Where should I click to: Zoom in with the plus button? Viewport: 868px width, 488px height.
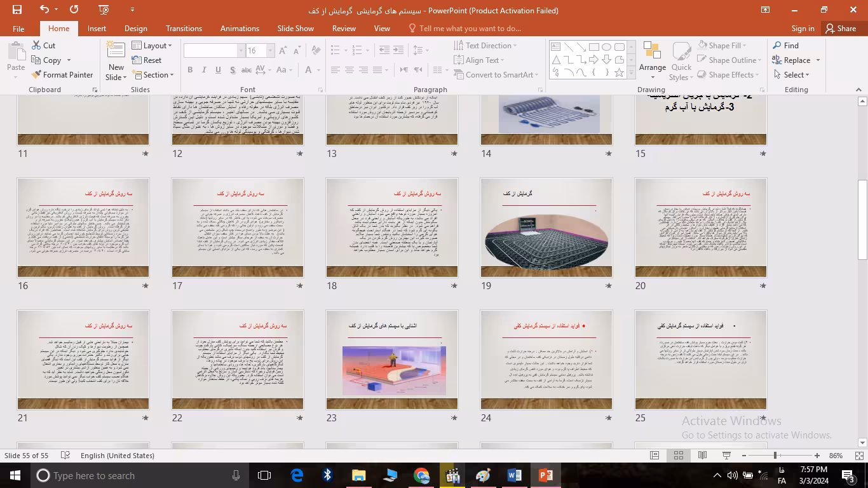(x=817, y=456)
